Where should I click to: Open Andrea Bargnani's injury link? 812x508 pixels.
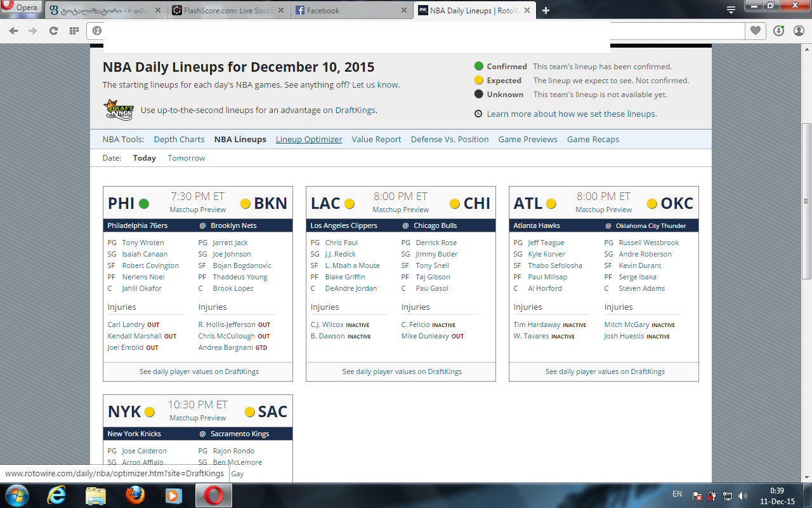[226, 347]
